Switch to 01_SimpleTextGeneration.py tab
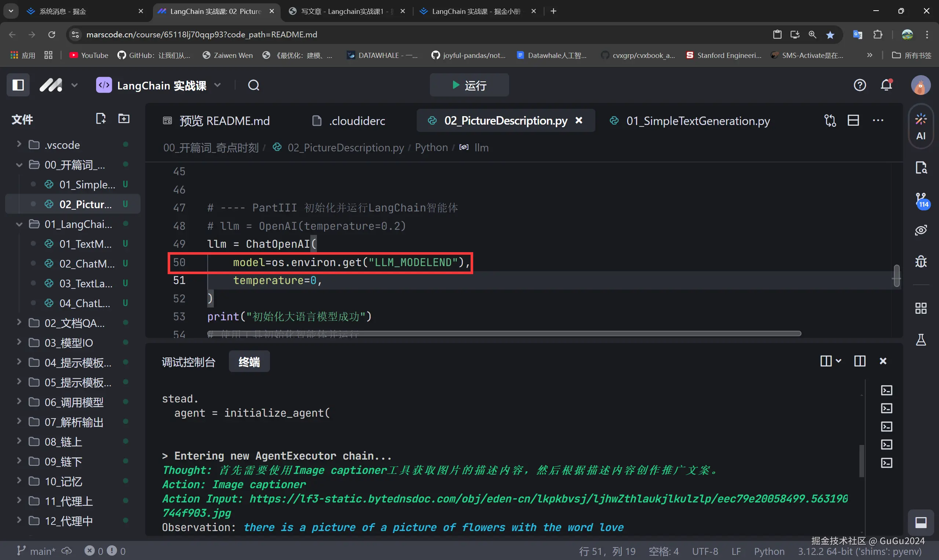The width and height of the screenshot is (939, 560). pos(698,121)
